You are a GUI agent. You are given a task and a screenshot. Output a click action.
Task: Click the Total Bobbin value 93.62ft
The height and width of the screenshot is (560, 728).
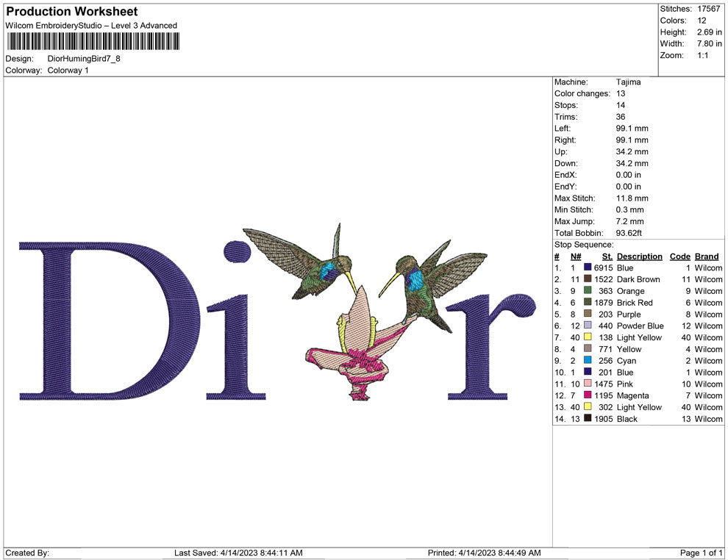pos(629,233)
